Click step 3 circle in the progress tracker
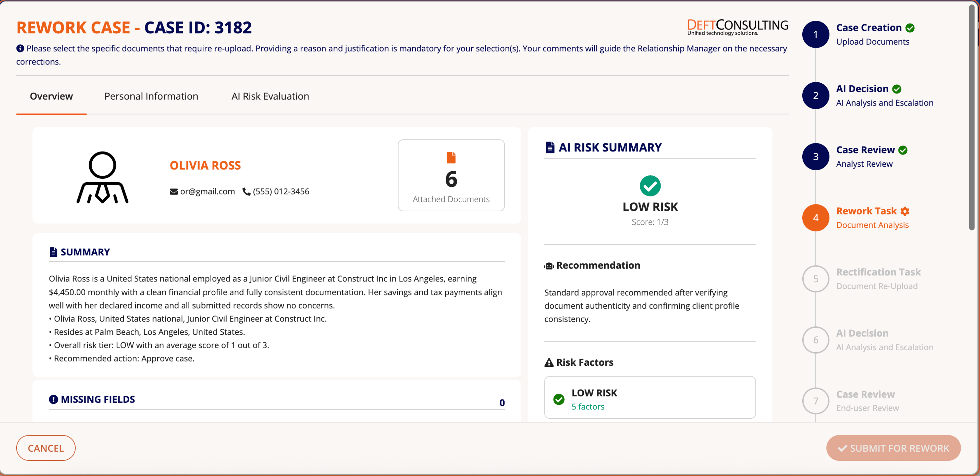Screen dimensions: 980x476 point(816,157)
